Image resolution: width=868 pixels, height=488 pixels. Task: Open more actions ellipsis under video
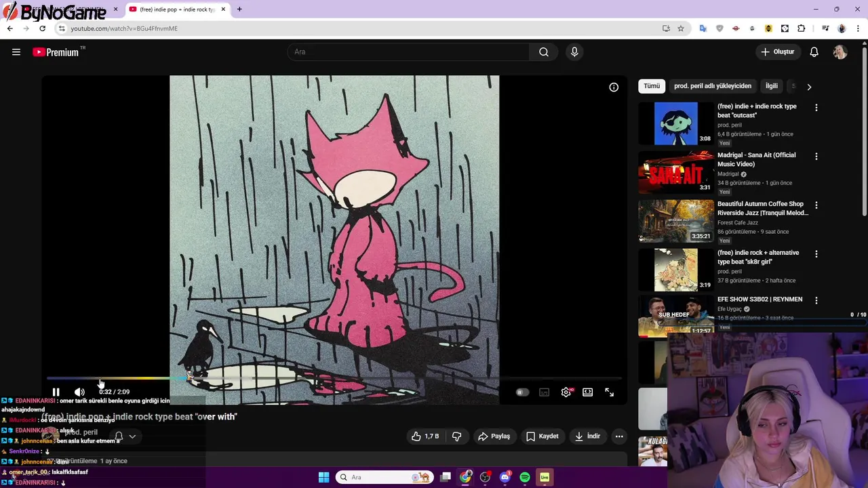619,436
